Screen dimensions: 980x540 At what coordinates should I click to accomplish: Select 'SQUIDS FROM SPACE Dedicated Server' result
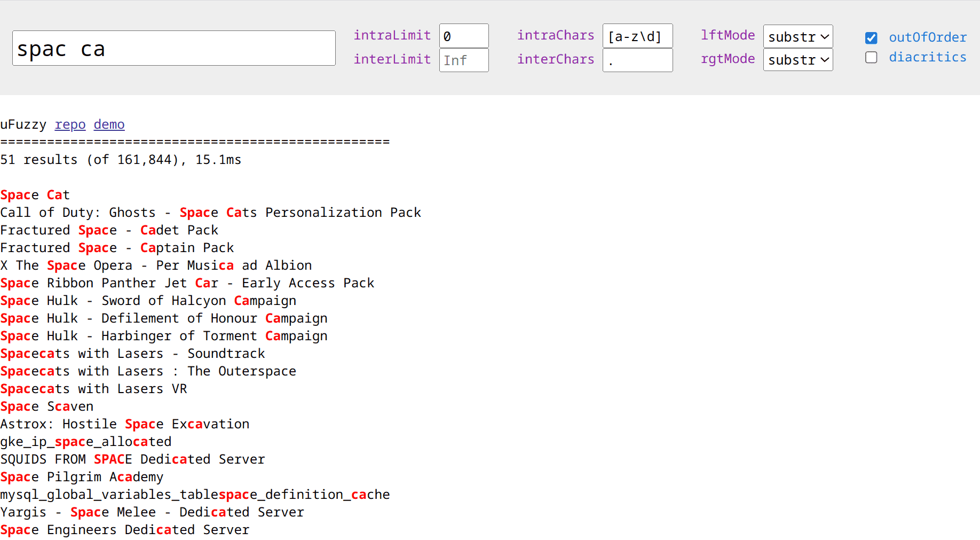point(133,459)
